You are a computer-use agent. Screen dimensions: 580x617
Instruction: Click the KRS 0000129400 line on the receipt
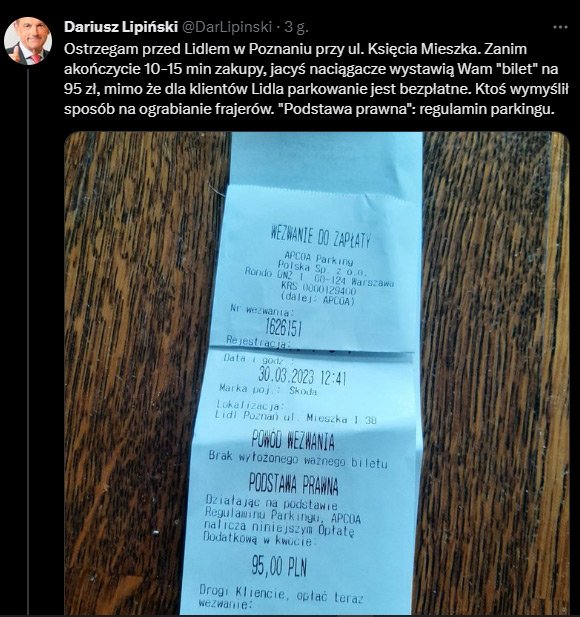[318, 289]
